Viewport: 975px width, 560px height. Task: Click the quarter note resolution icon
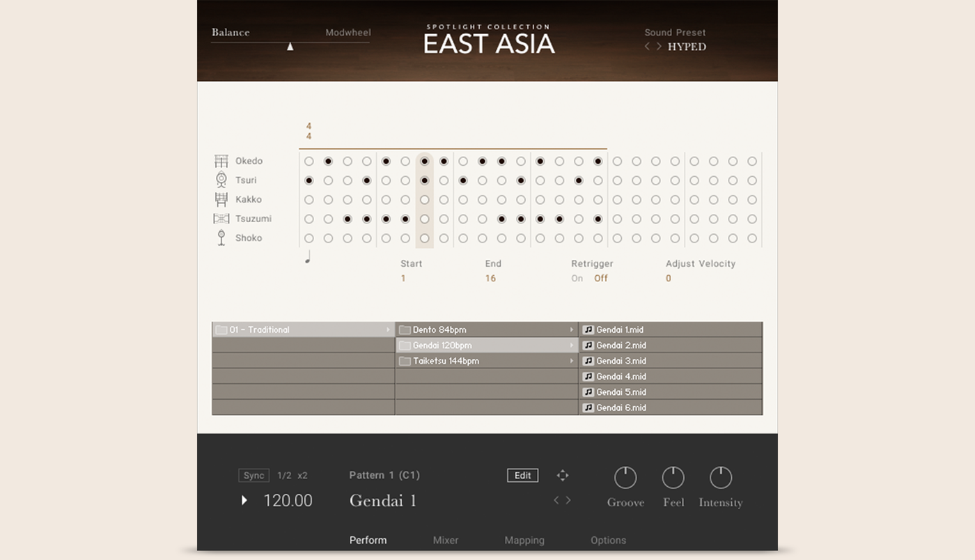click(x=308, y=258)
